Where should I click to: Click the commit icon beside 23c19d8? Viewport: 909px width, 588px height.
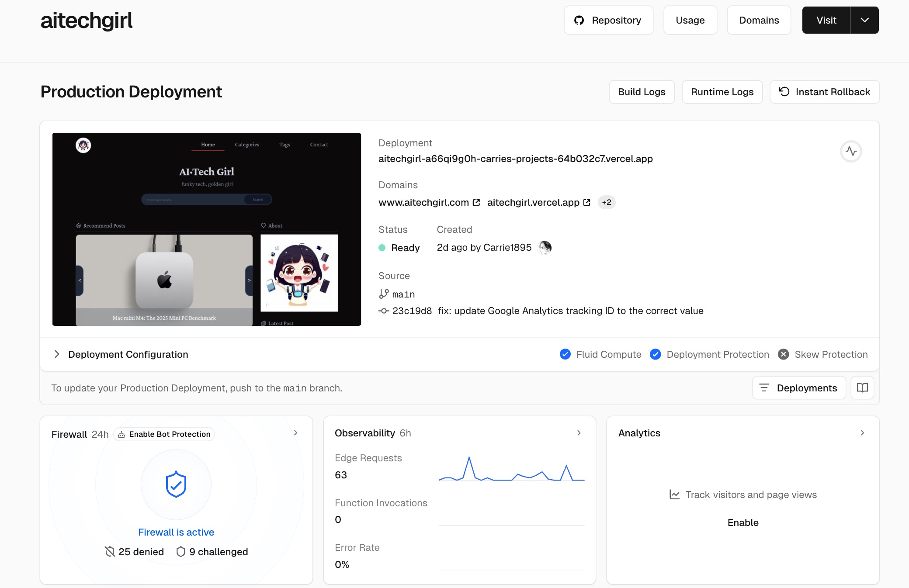click(x=383, y=311)
